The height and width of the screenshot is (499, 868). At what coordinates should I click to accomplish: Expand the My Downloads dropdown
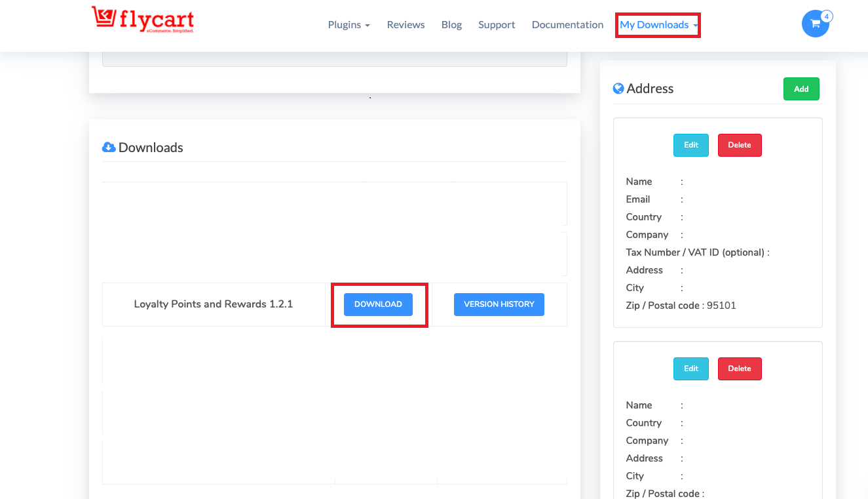658,25
